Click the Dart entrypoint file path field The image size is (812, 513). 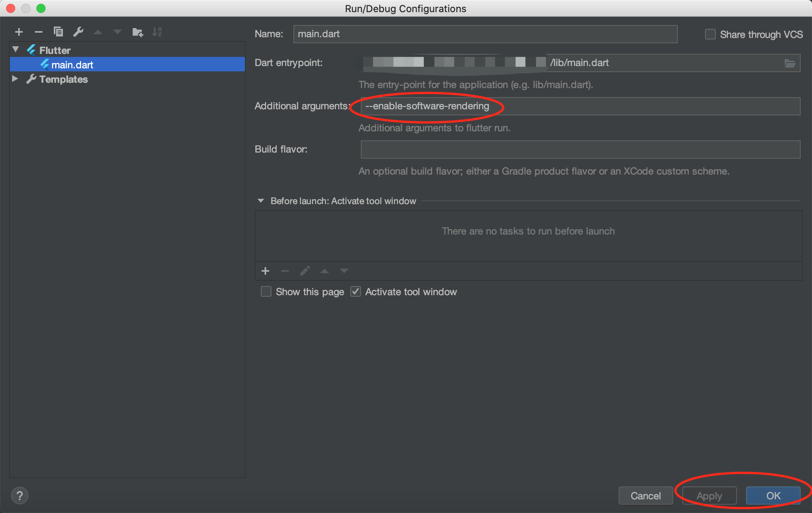point(579,62)
